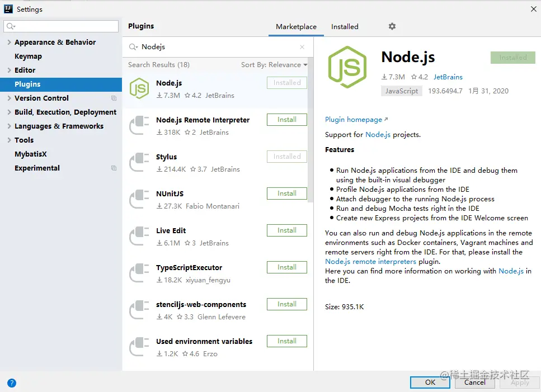Open the Experimental settings page

[x=37, y=168]
